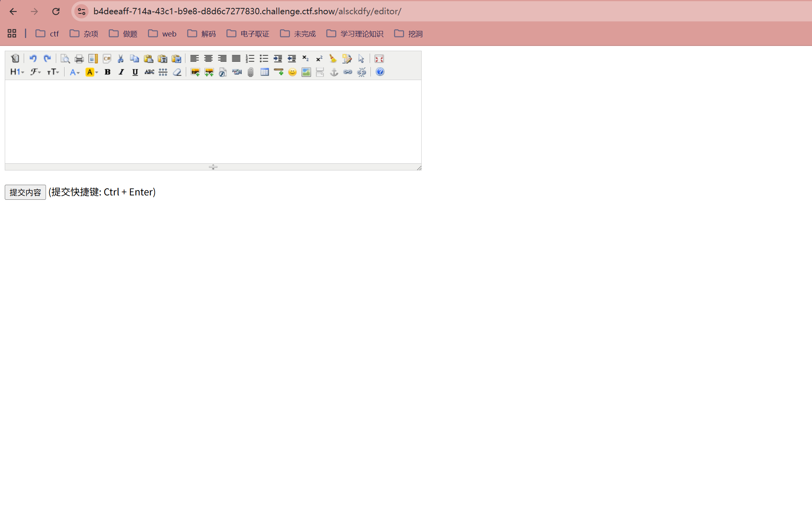Viewport: 812px width, 526px height.
Task: Open the yellow background highlight color picker
Action: [92, 72]
